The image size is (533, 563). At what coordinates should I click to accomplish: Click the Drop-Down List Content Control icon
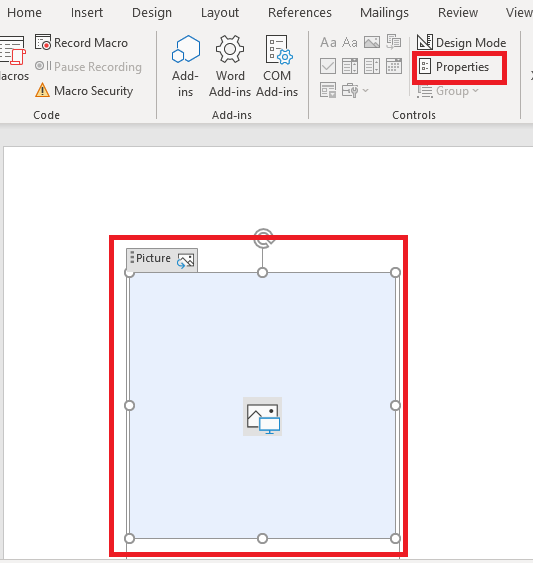point(372,66)
